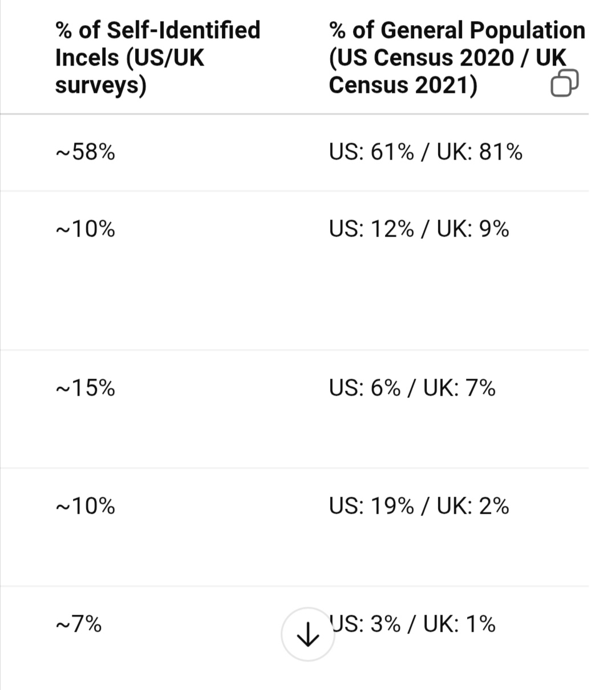The height and width of the screenshot is (690, 616).
Task: Copy the table with the copy icon
Action: (x=564, y=83)
